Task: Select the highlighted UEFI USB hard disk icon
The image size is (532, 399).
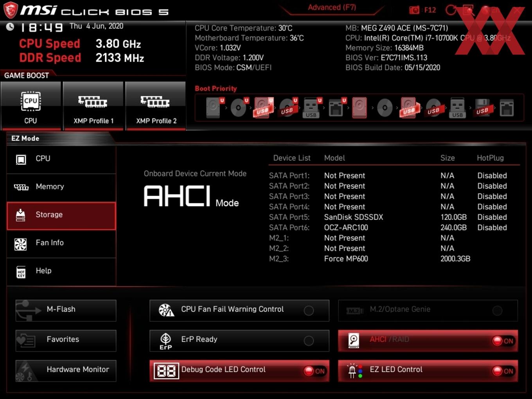Action: pyautogui.click(x=263, y=108)
